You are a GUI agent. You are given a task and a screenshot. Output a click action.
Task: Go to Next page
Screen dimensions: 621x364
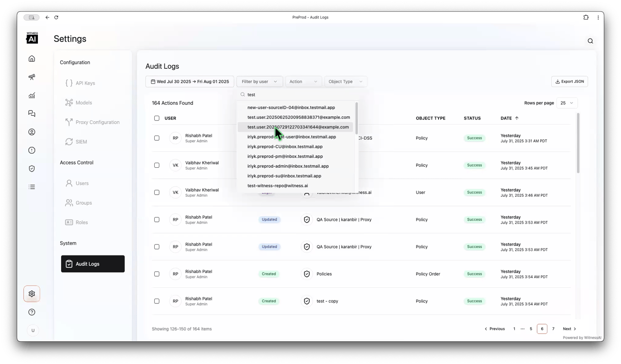click(x=569, y=329)
